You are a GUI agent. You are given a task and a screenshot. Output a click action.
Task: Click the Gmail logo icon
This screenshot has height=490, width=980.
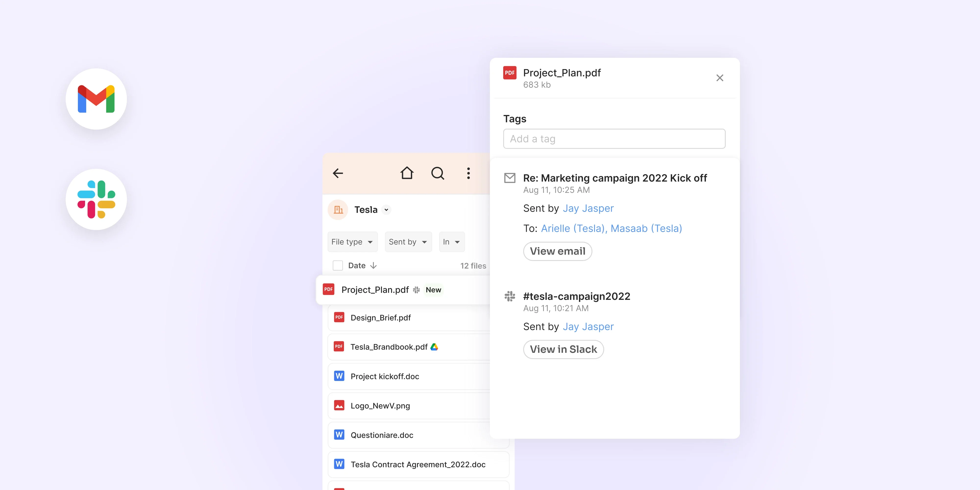96,99
